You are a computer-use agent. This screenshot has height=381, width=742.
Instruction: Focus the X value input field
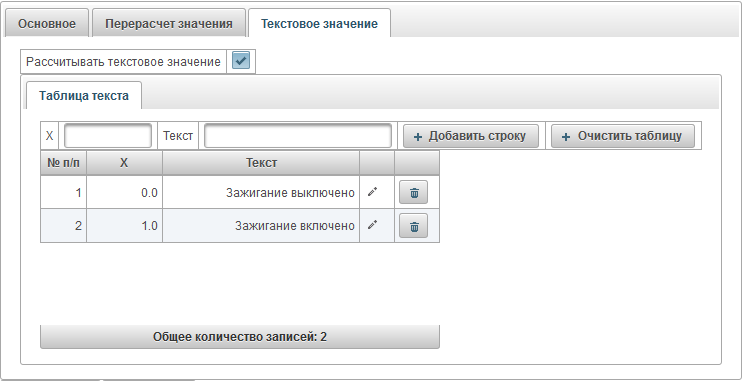pyautogui.click(x=108, y=136)
